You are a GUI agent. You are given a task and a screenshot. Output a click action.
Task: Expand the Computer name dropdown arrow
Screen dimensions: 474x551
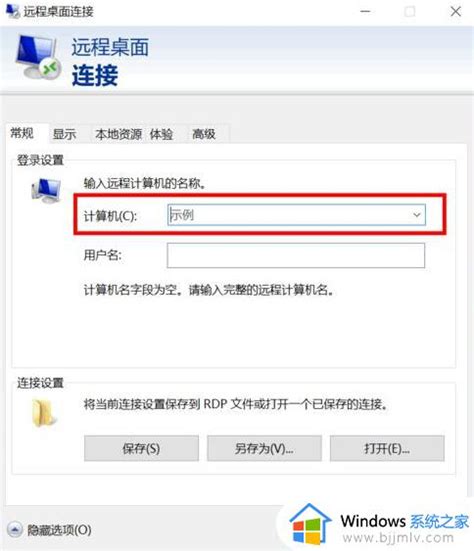click(x=417, y=215)
